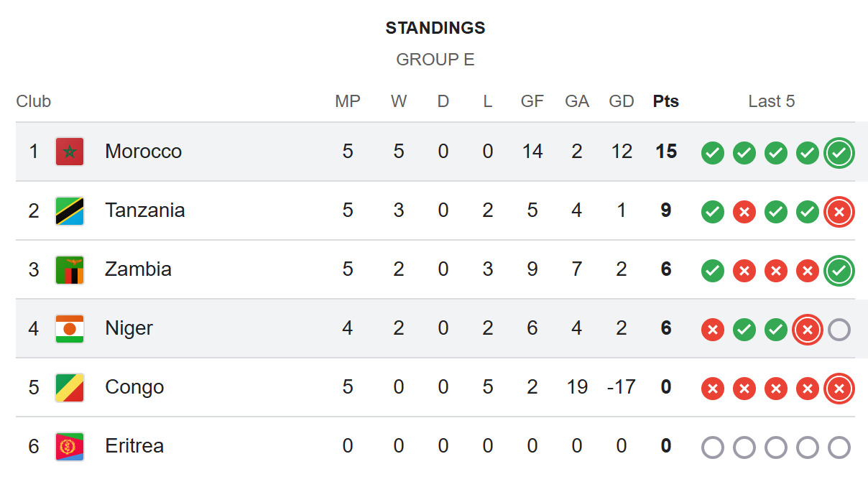
Task: Click the Last 5 column header
Action: [x=772, y=101]
